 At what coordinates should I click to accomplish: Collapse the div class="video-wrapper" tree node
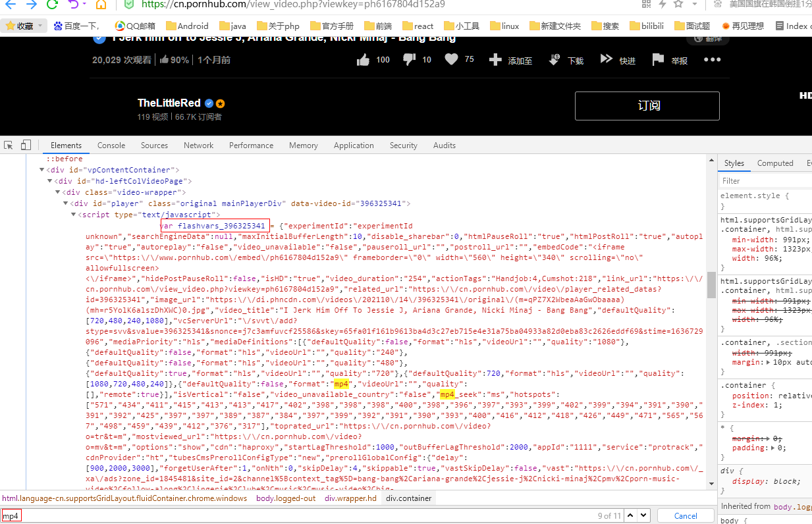(x=58, y=192)
